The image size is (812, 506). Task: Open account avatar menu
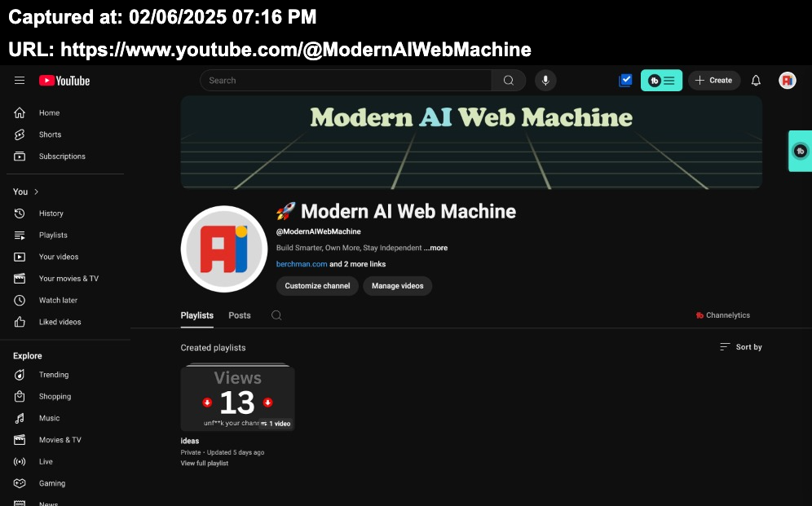tap(788, 80)
